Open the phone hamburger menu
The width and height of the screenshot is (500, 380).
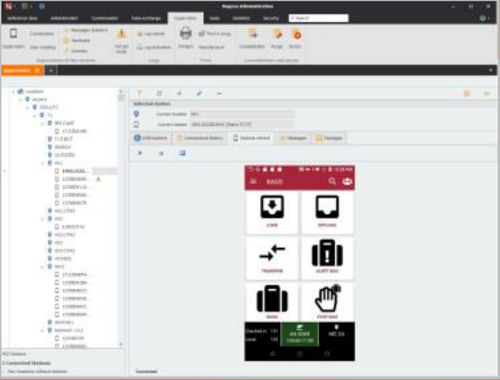pos(253,181)
